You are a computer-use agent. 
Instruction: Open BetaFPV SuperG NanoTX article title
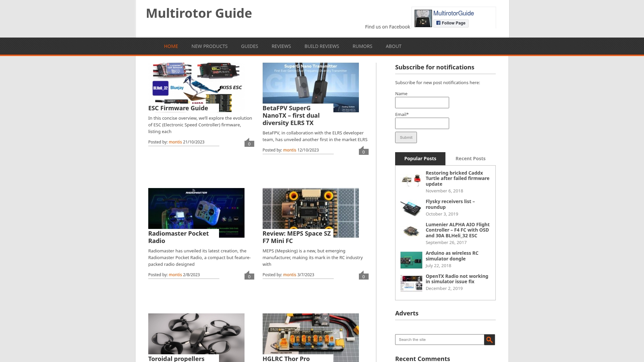point(291,116)
